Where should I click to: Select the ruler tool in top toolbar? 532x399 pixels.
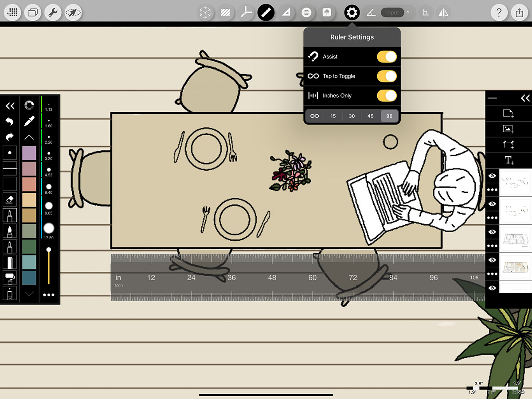coord(266,12)
